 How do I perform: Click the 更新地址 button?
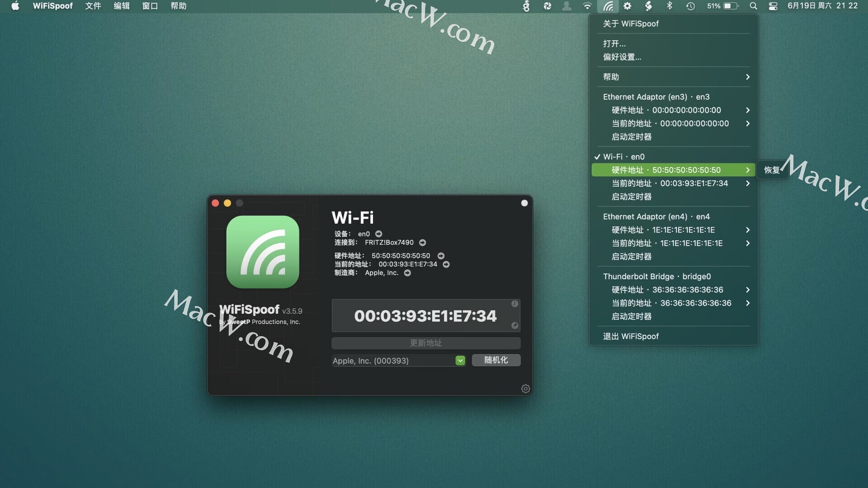click(x=426, y=343)
